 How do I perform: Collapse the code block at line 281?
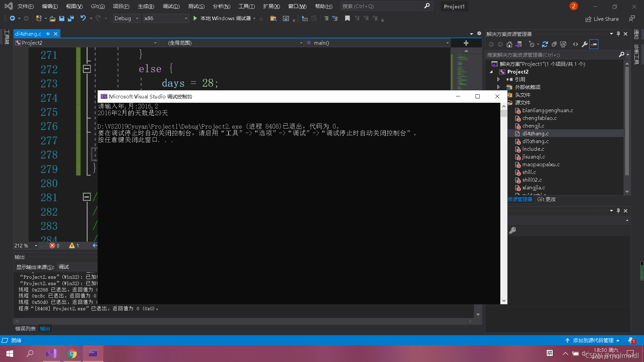pos(87,197)
